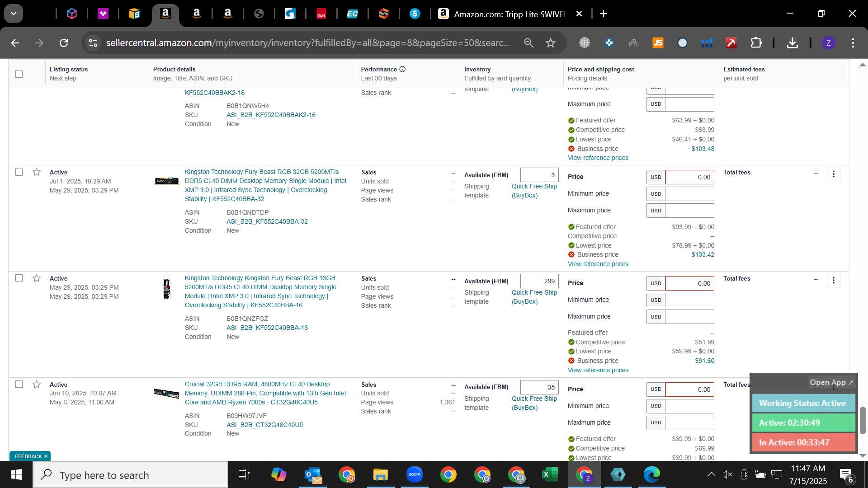Go back to the previous page
Screen dimensions: 868x488
pos(15,43)
